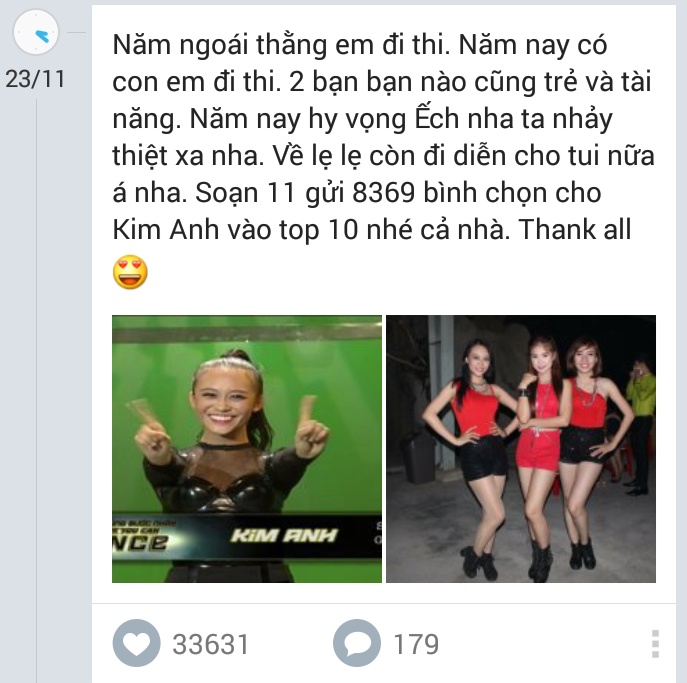Open comments via the speech bubble icon
The image size is (687, 683).
(357, 643)
